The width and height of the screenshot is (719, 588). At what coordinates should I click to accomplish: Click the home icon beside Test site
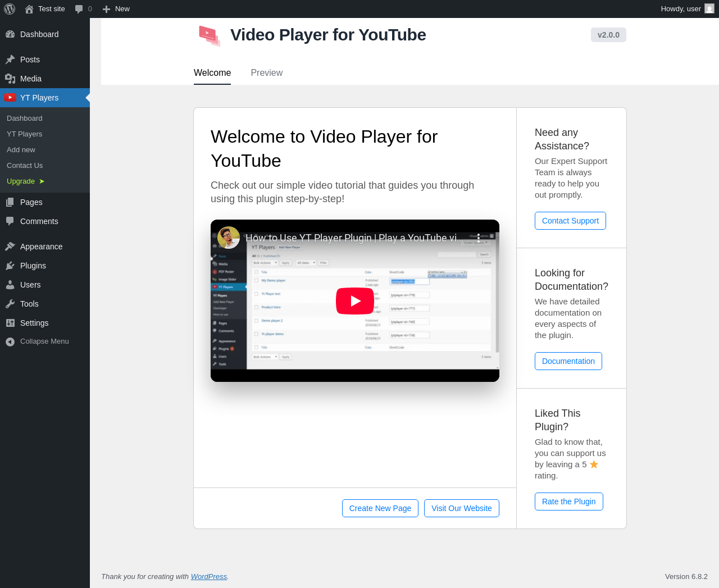tap(29, 9)
